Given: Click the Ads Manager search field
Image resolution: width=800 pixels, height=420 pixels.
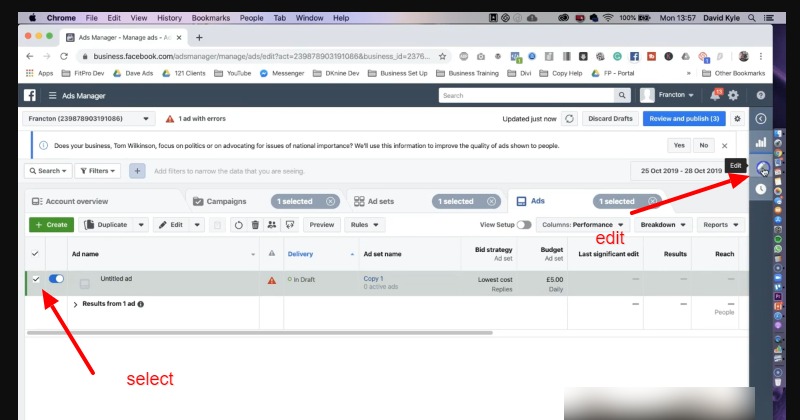Looking at the screenshot, I should coord(527,95).
